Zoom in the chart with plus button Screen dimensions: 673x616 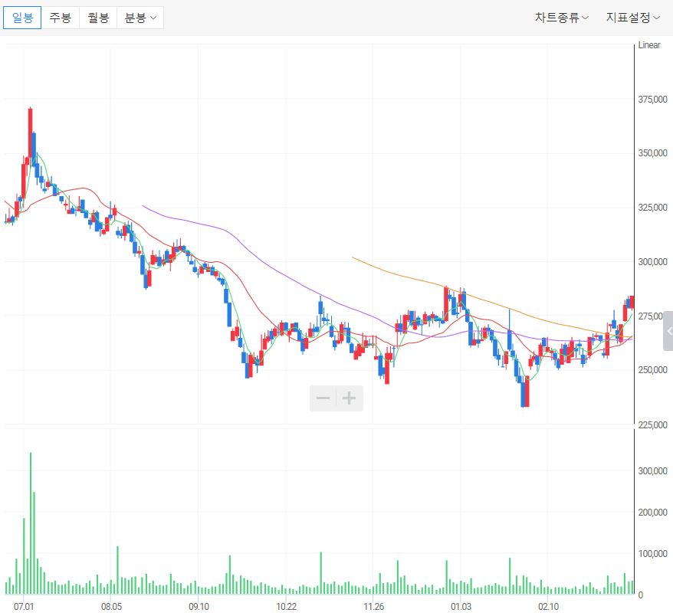350,398
